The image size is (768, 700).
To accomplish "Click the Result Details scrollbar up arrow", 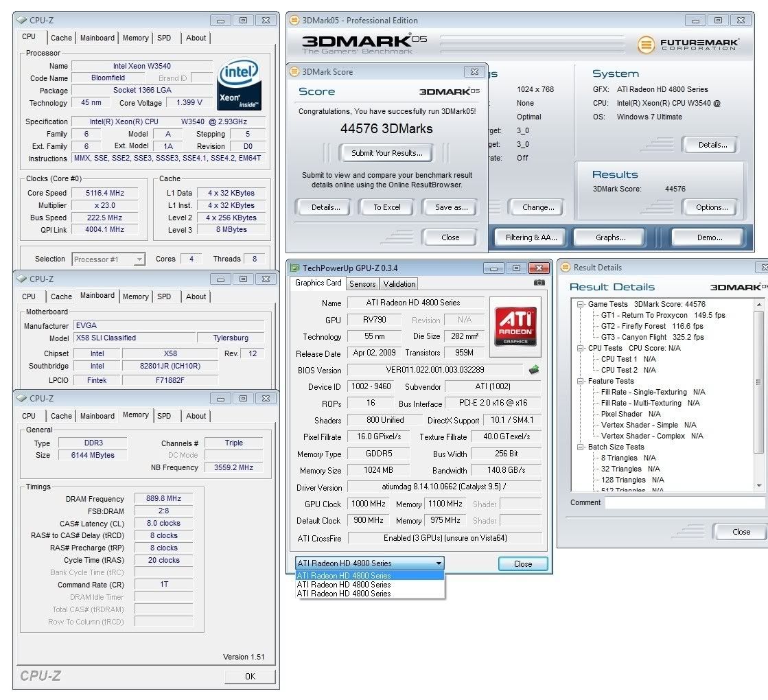I will (x=759, y=305).
